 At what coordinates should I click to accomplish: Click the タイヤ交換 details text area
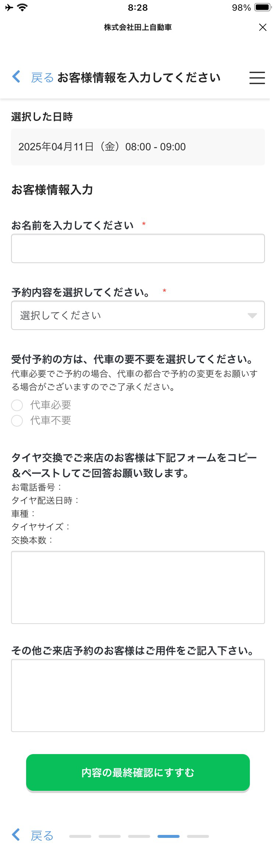(138, 587)
